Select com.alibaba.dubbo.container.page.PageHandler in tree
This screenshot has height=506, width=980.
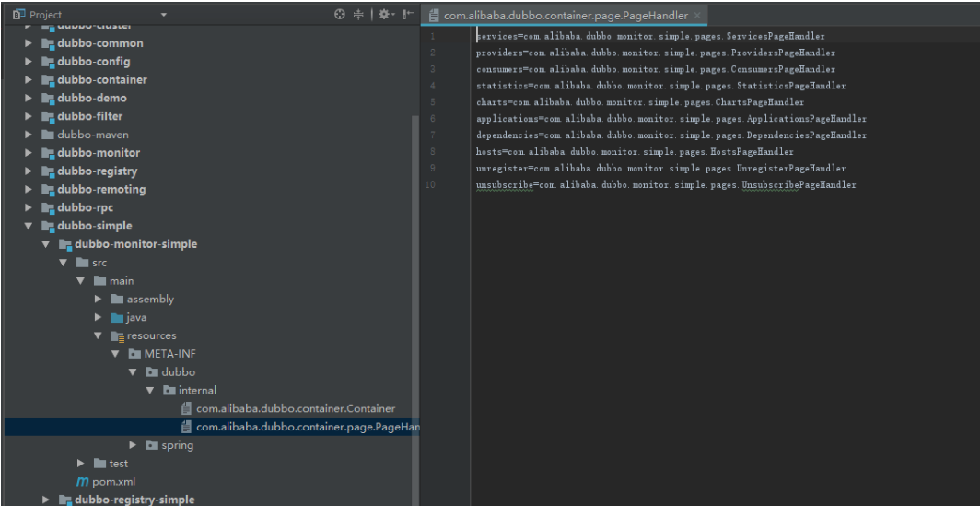pos(309,427)
